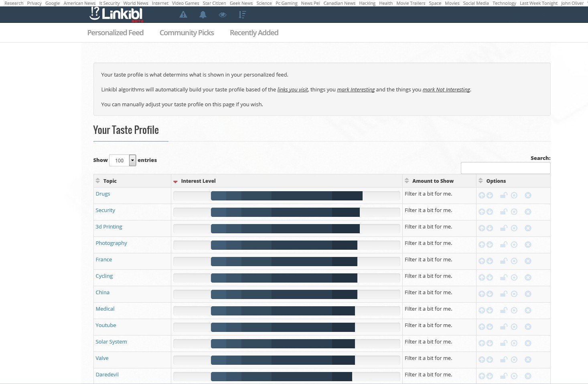Adjust the Drugs interest level bar
This screenshot has width=588, height=384.
pyautogui.click(x=287, y=196)
